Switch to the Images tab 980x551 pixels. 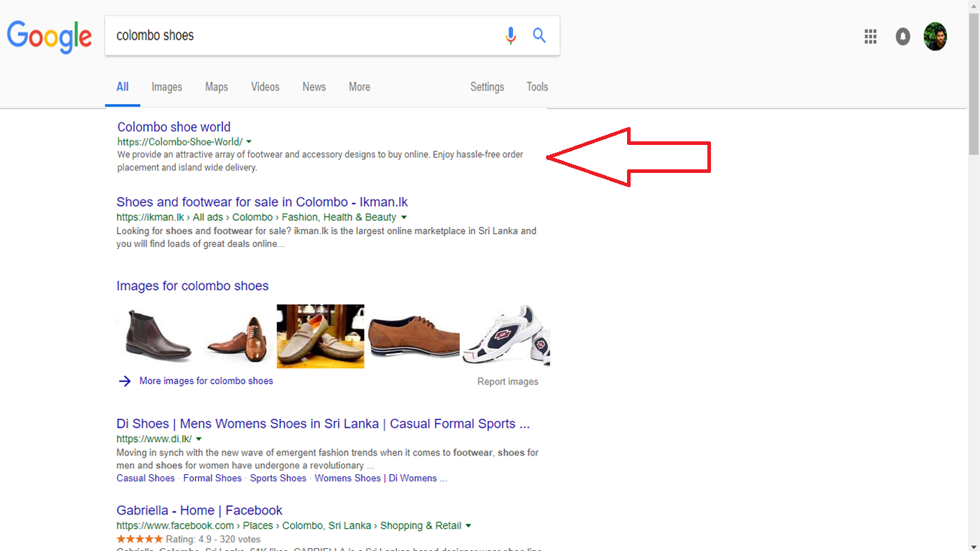click(167, 87)
